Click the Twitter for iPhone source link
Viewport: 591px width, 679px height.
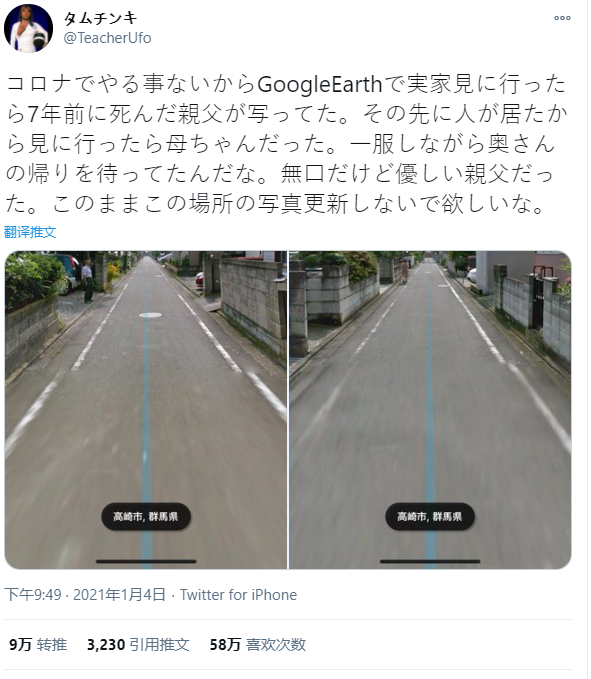point(239,595)
